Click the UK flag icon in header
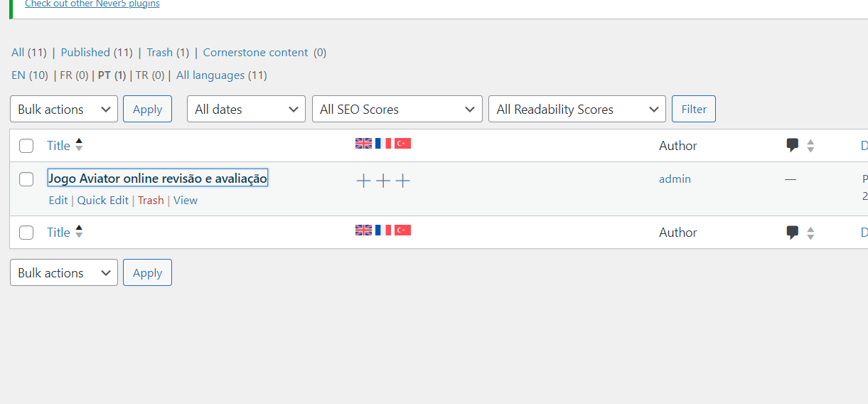Viewport: 868px width, 404px height. [363, 144]
